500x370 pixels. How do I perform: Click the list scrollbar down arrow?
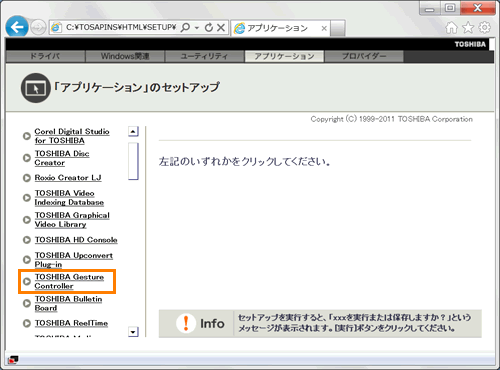(133, 332)
